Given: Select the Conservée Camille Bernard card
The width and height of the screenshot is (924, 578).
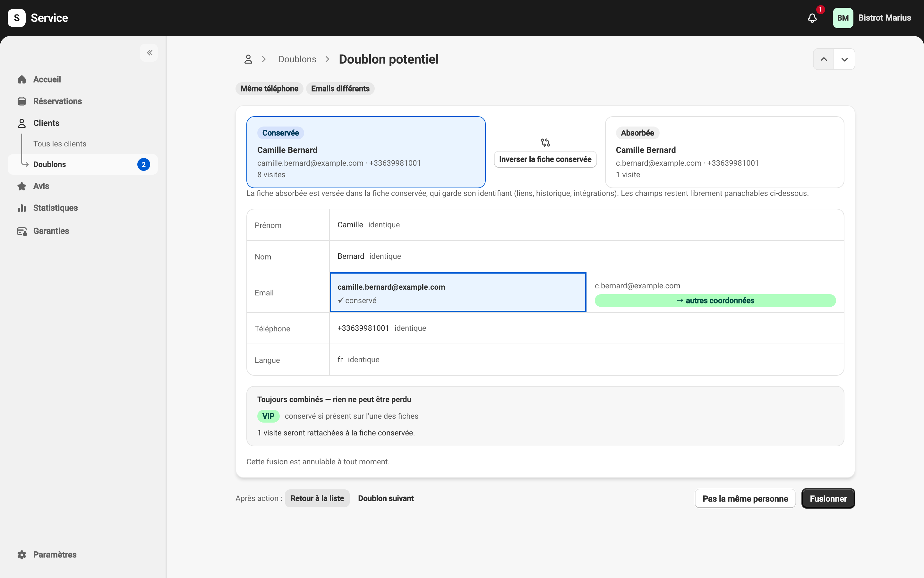Looking at the screenshot, I should coord(366,152).
